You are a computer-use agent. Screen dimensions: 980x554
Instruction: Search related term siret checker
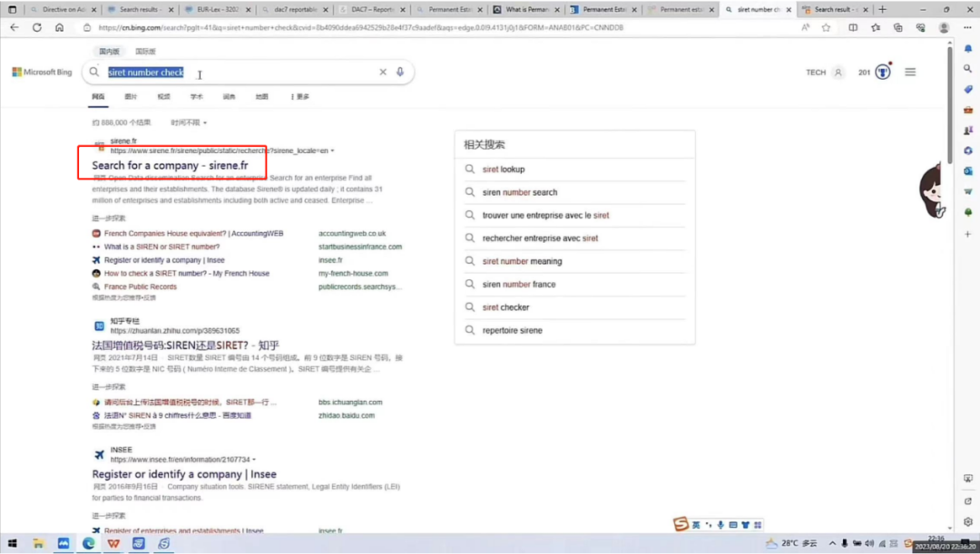pyautogui.click(x=505, y=307)
